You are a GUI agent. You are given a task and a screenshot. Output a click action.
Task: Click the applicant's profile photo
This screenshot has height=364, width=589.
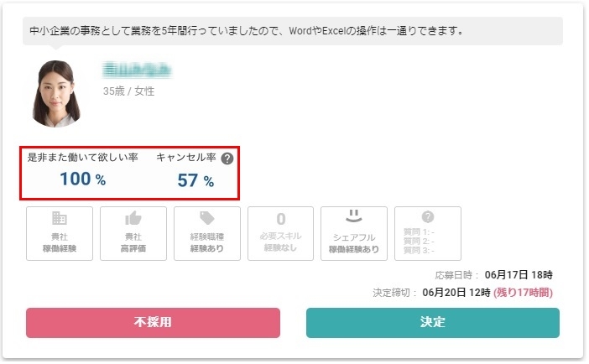(x=56, y=94)
